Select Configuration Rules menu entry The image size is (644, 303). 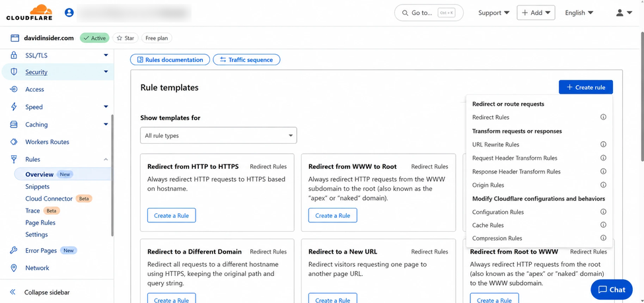coord(498,212)
